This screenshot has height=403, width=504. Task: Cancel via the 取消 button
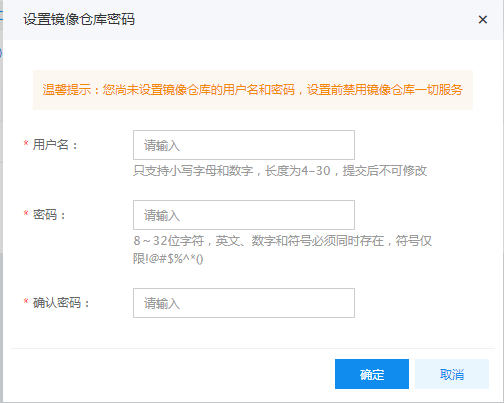point(452,374)
